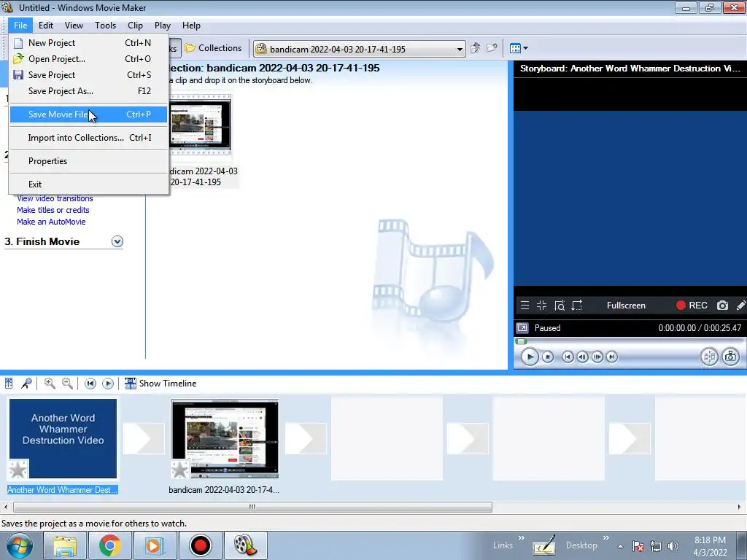747x560 pixels.
Task: Split the clip at current frame
Action: [x=709, y=357]
